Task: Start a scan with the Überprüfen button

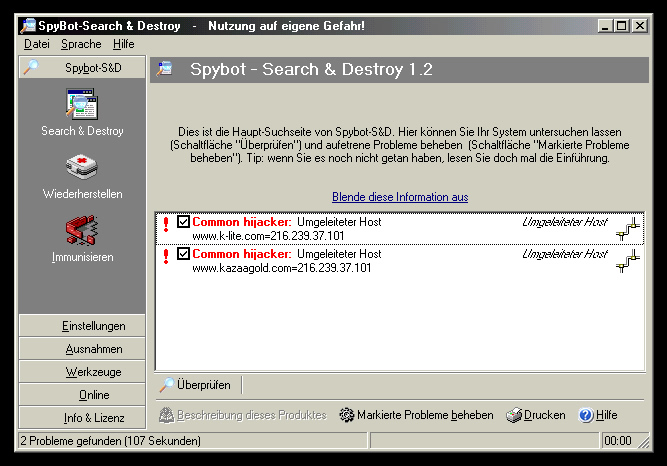Action: [x=195, y=385]
